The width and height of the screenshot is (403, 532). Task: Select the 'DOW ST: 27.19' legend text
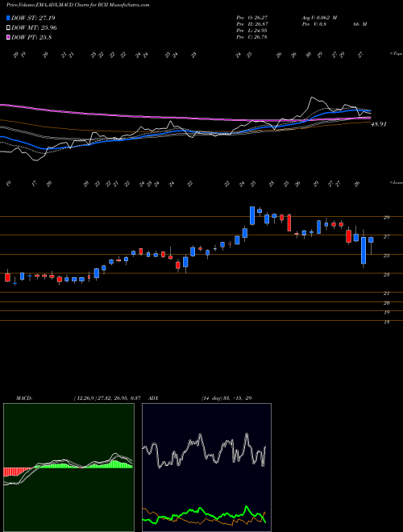click(33, 18)
